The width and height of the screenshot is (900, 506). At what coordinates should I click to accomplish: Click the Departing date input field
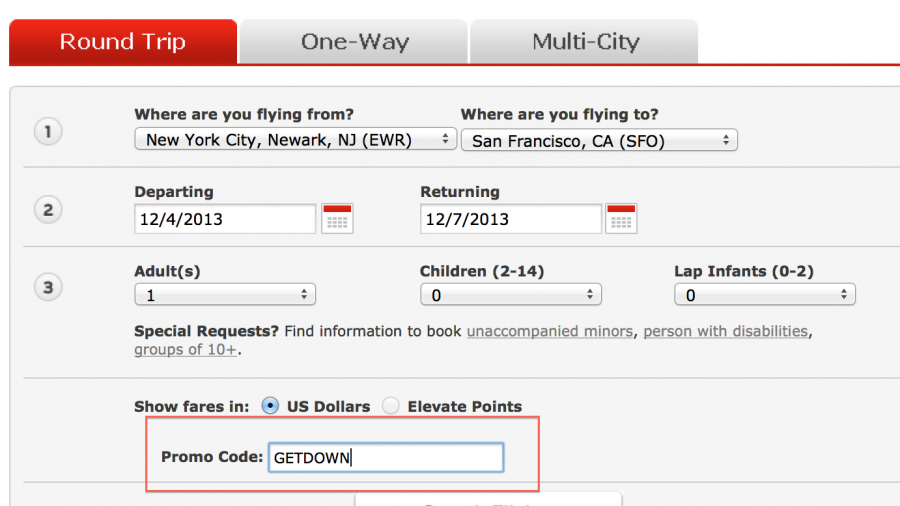(x=225, y=219)
